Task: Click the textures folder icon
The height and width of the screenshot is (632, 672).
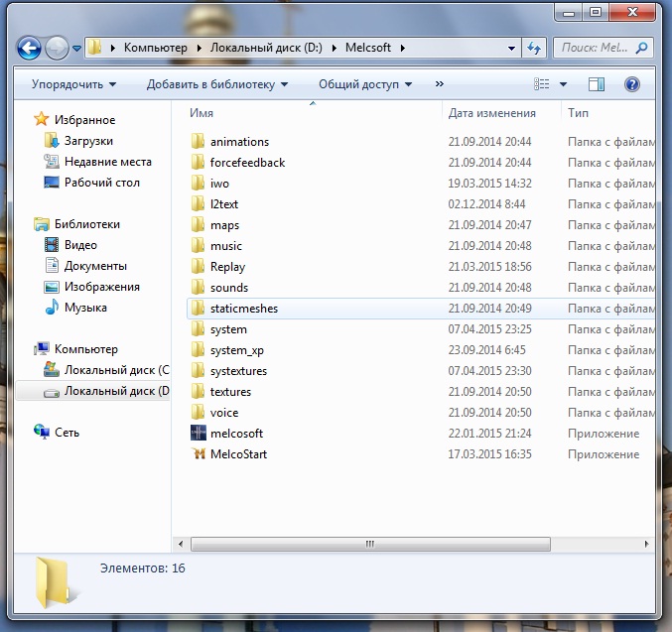Action: (198, 392)
